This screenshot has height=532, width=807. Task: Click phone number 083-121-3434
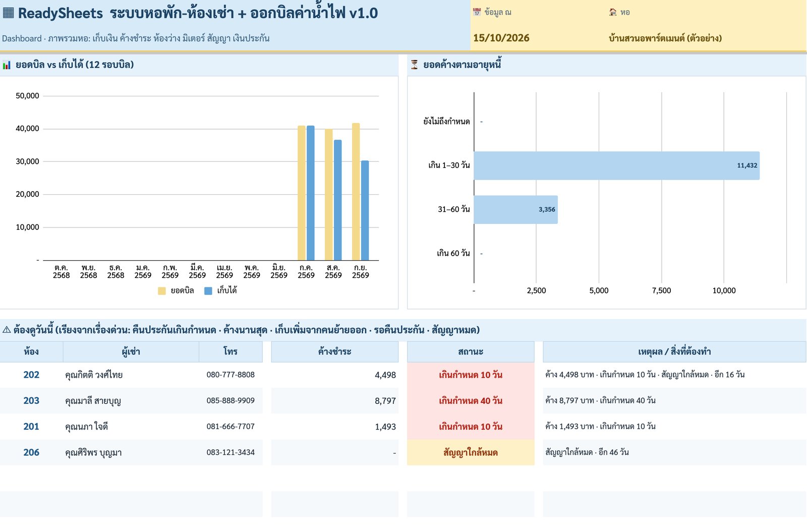[x=230, y=452]
